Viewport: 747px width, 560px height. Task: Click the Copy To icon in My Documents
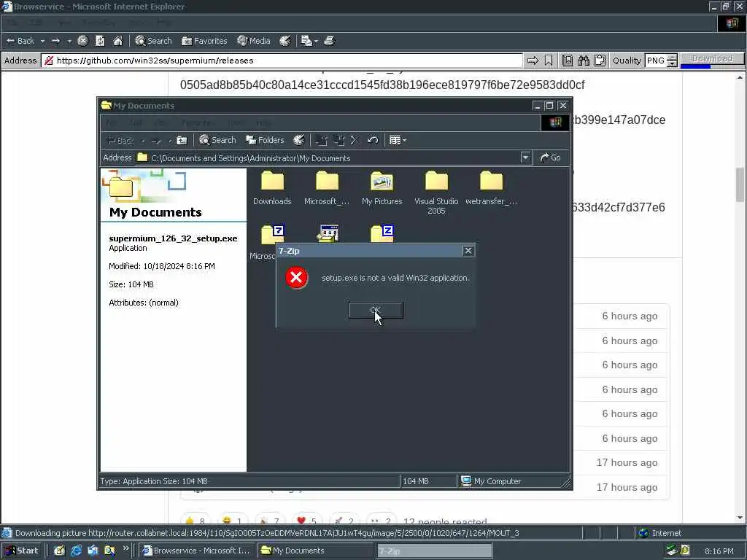pos(338,141)
